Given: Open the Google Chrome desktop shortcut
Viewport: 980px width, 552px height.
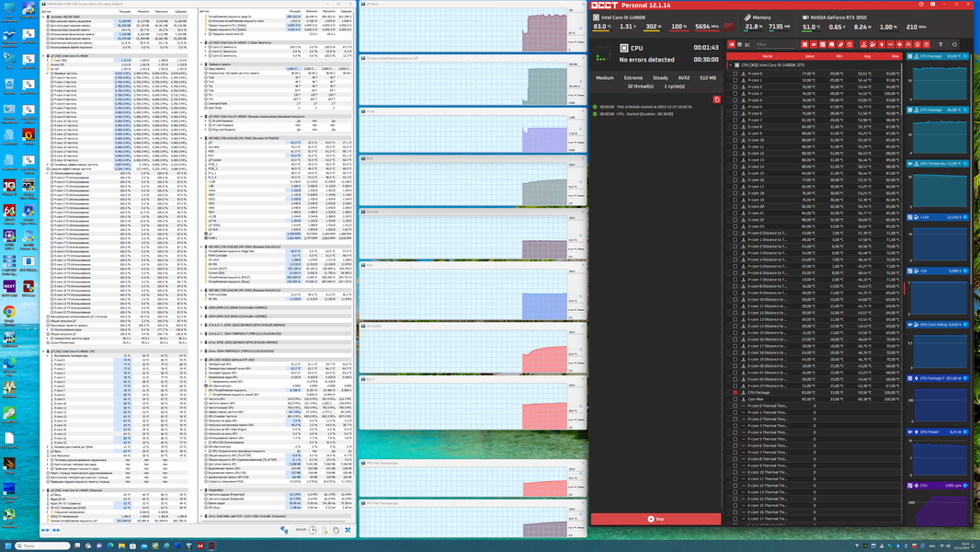Looking at the screenshot, I should pyautogui.click(x=9, y=315).
